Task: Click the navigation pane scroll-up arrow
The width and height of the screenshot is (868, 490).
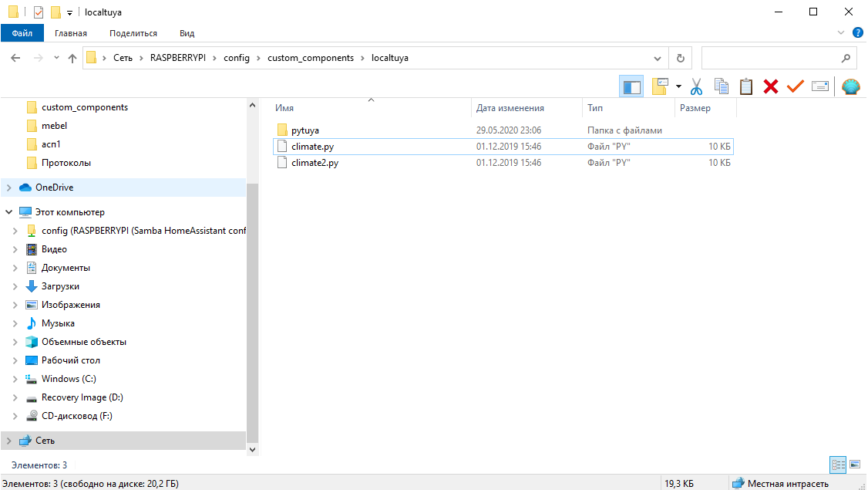Action: pos(252,105)
